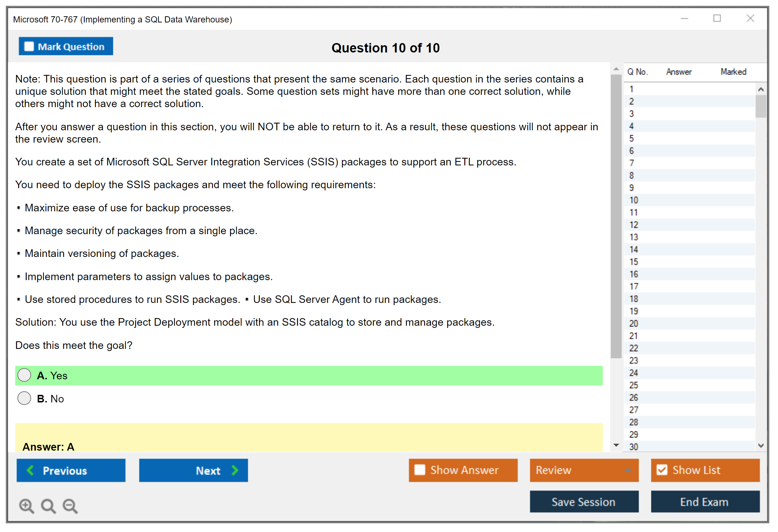The height and width of the screenshot is (532, 778).
Task: Click the green right arrow on Next
Action: (235, 470)
